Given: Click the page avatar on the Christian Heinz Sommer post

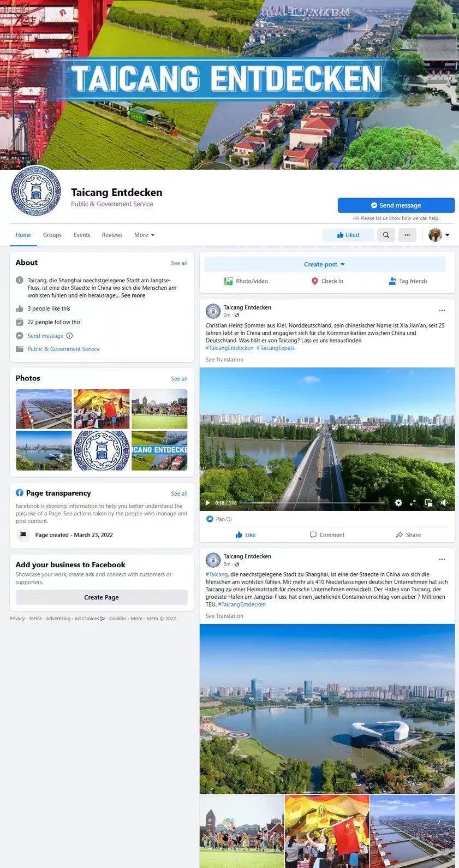Looking at the screenshot, I should pyautogui.click(x=213, y=311).
